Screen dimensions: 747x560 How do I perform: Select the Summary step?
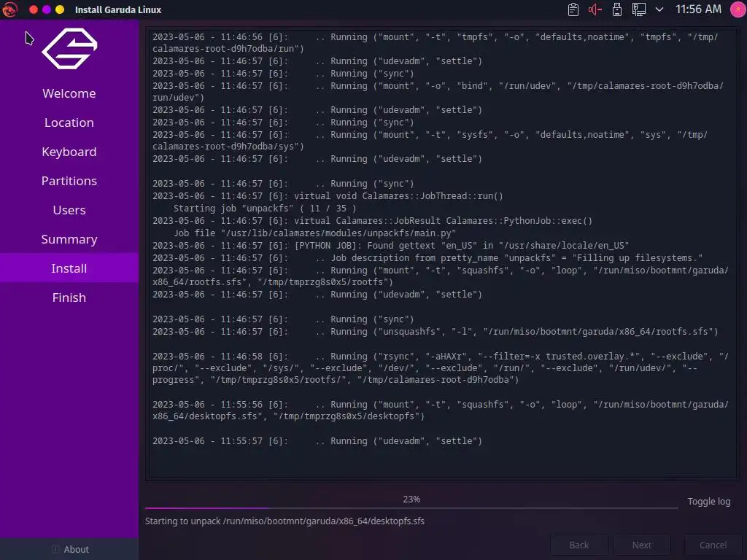69,239
